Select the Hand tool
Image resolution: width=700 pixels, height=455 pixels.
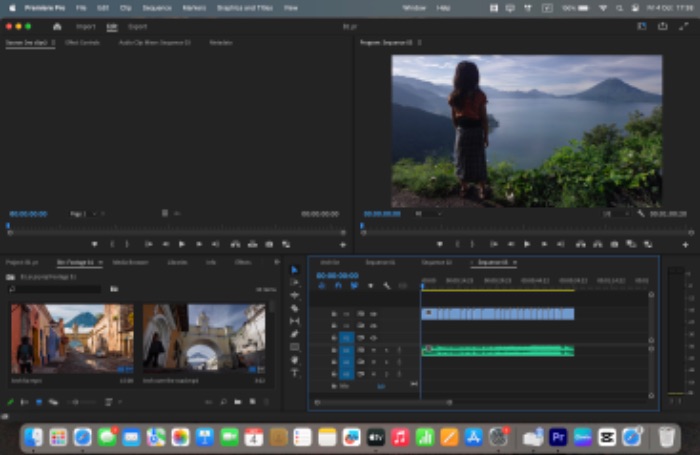[x=295, y=360]
